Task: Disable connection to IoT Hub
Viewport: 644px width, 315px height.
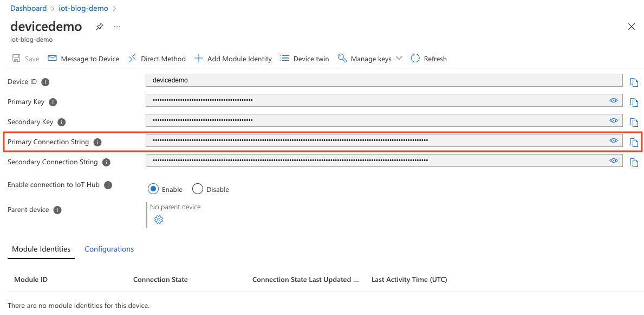Action: [198, 189]
